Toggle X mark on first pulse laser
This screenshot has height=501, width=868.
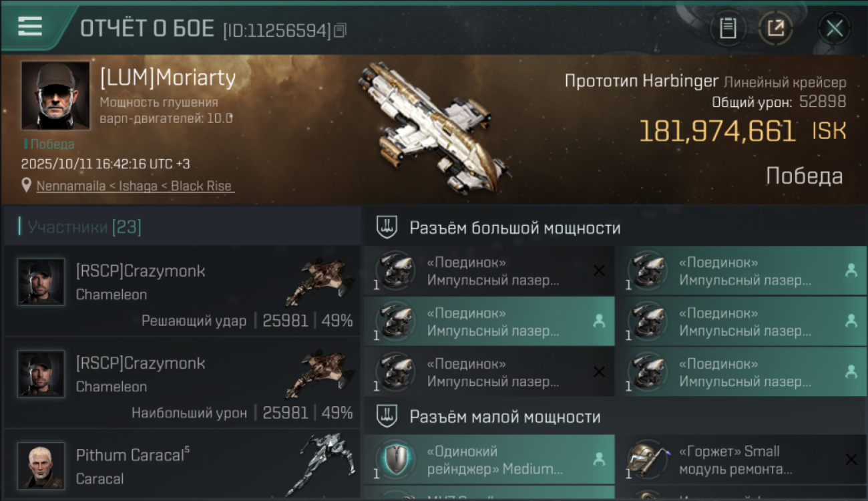[599, 271]
